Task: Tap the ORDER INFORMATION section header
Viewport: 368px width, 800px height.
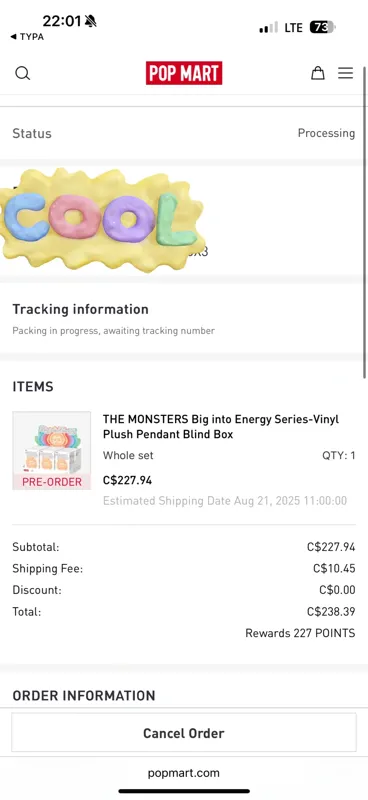Action: pyautogui.click(x=84, y=696)
